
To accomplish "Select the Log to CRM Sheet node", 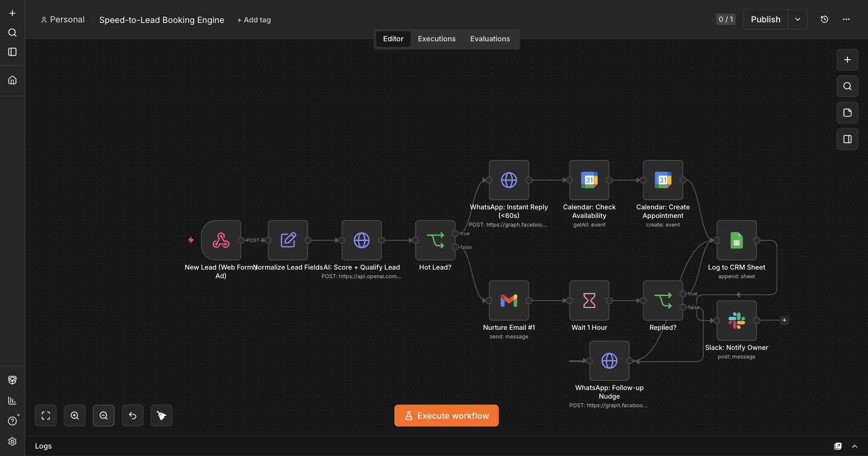I will click(x=737, y=240).
